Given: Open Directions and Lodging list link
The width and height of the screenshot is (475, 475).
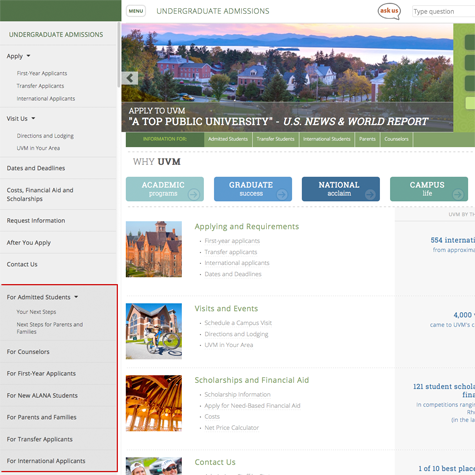Looking at the screenshot, I should click(236, 334).
